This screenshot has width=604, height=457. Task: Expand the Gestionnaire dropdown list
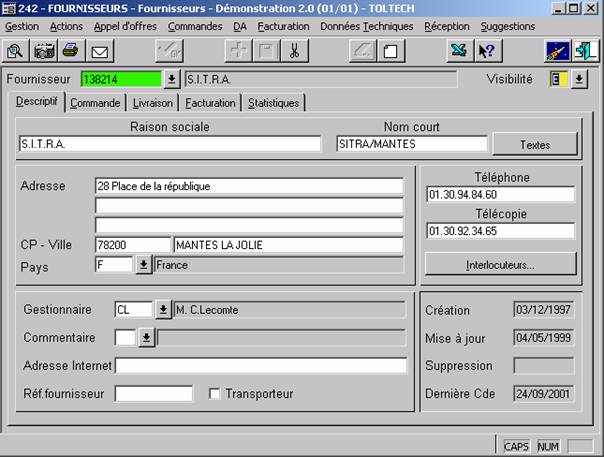163,310
